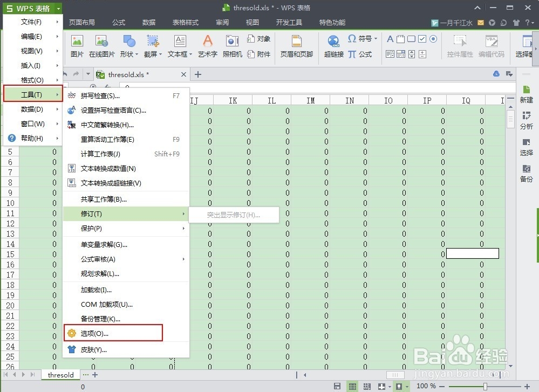
Task: Switch to page layout view in status bar
Action: [x=366, y=386]
